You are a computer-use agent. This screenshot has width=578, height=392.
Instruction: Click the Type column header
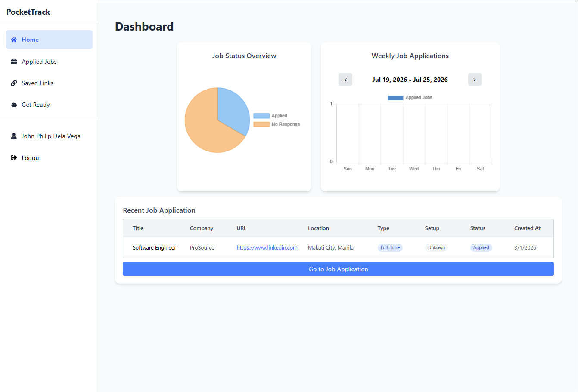click(383, 228)
